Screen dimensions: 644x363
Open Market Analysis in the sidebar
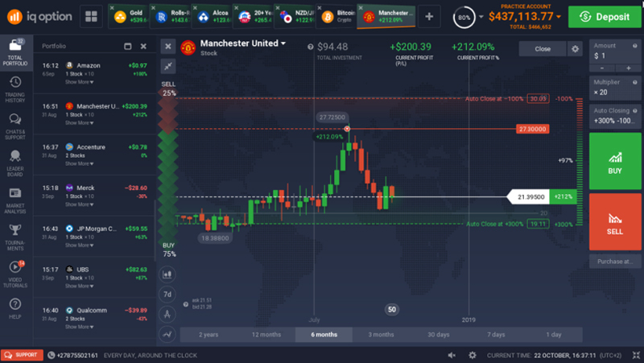pyautogui.click(x=15, y=200)
